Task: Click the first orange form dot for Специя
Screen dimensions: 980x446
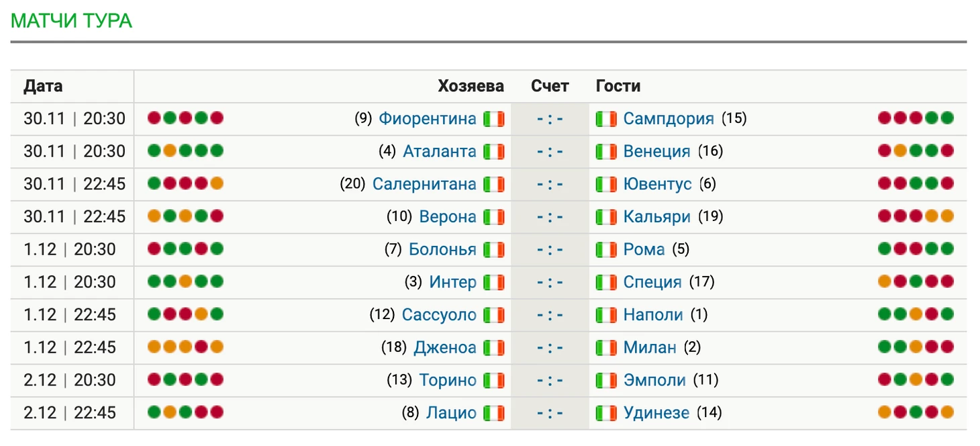Action: pos(885,281)
